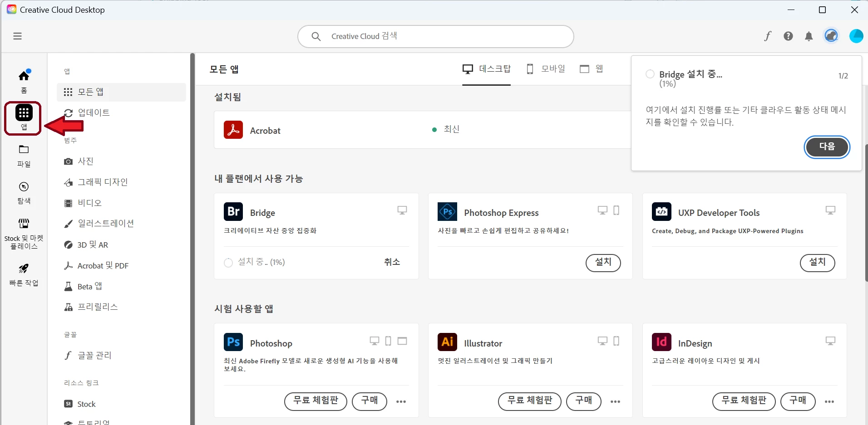Image resolution: width=868 pixels, height=425 pixels.
Task: Click 구매 for Photoshop
Action: tap(370, 401)
